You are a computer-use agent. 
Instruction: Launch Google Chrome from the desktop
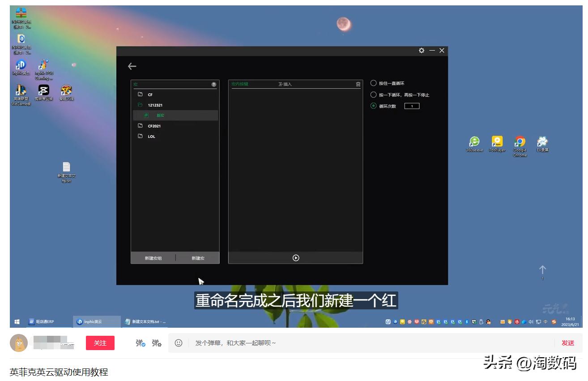pyautogui.click(x=520, y=142)
